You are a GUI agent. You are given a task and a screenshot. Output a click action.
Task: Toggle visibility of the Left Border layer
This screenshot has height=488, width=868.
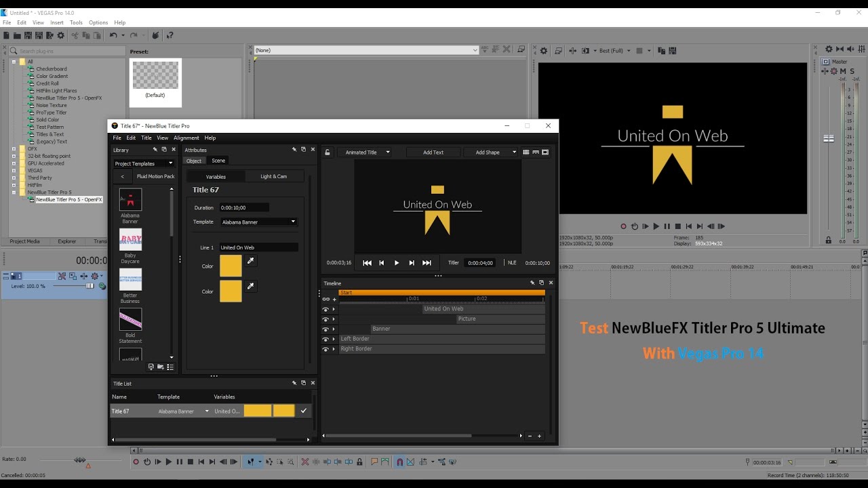coord(325,339)
